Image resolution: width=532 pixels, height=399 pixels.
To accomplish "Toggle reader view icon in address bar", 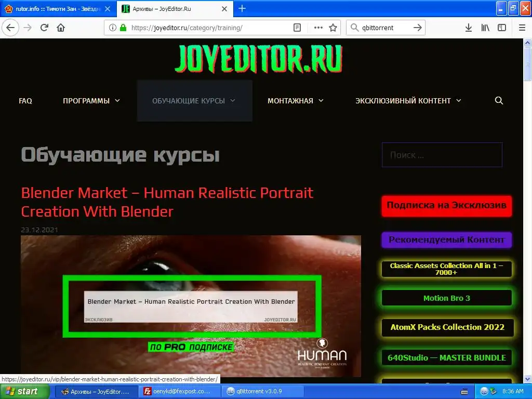I will [297, 28].
